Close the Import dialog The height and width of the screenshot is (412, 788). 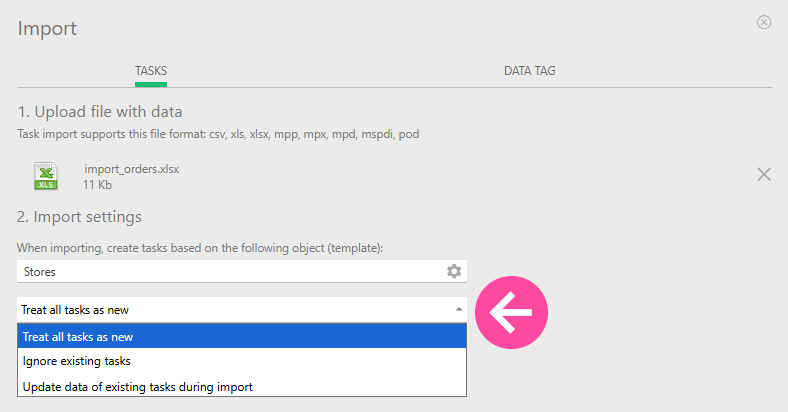pyautogui.click(x=764, y=22)
